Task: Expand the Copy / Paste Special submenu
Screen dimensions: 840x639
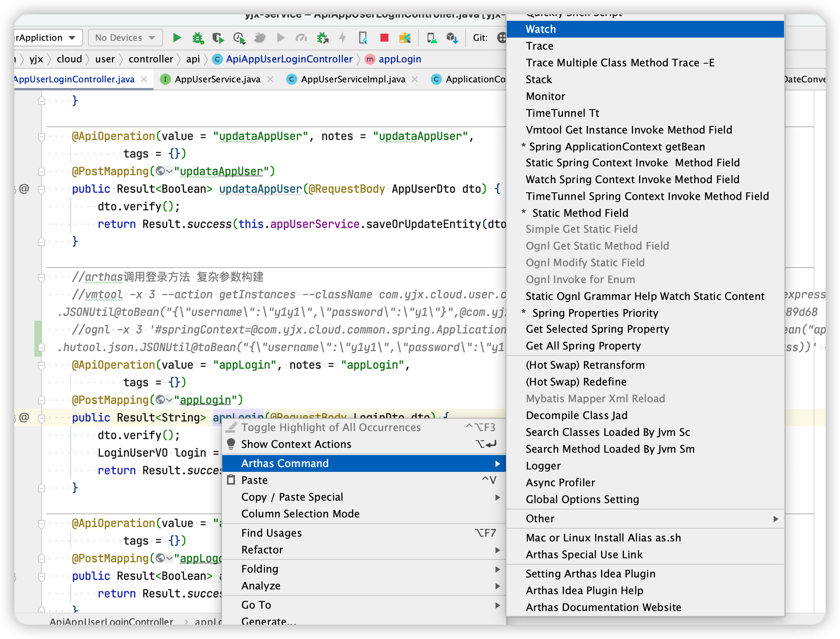Action: (x=364, y=497)
